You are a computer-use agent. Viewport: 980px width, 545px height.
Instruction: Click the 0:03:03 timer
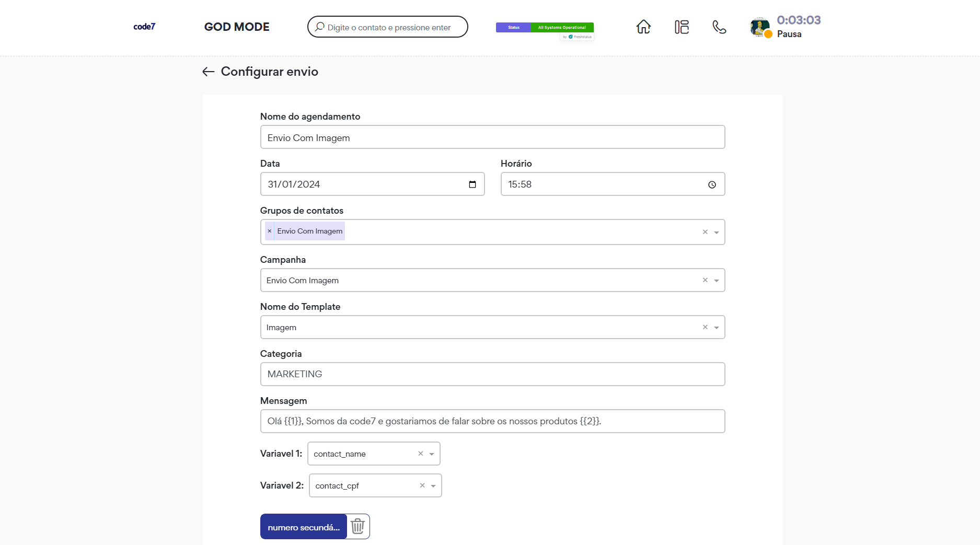pyautogui.click(x=799, y=20)
